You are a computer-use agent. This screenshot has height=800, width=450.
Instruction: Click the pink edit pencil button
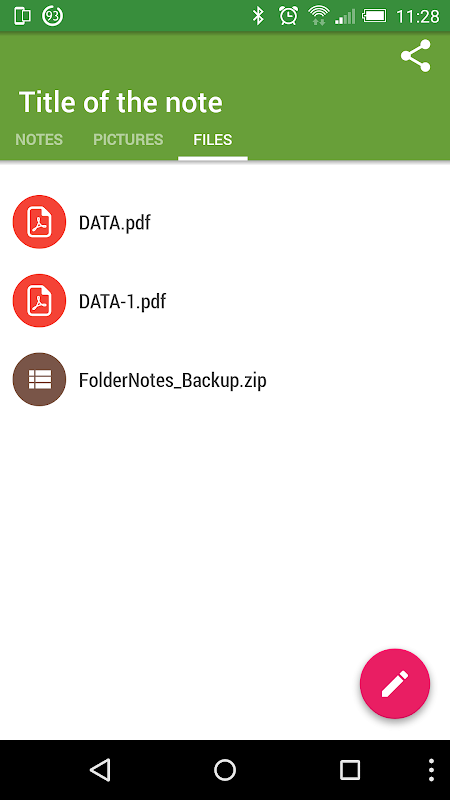(x=395, y=684)
